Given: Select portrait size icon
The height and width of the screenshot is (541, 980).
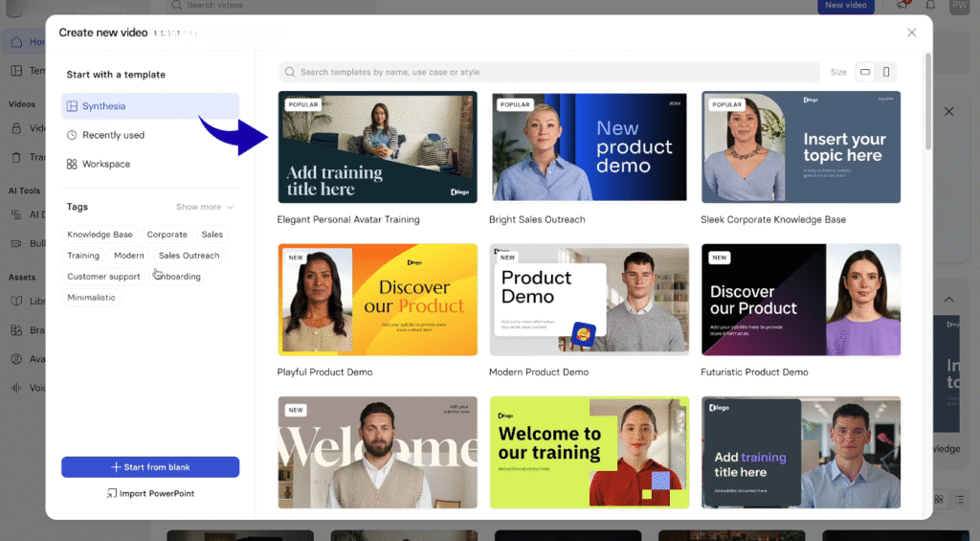Looking at the screenshot, I should pos(886,72).
